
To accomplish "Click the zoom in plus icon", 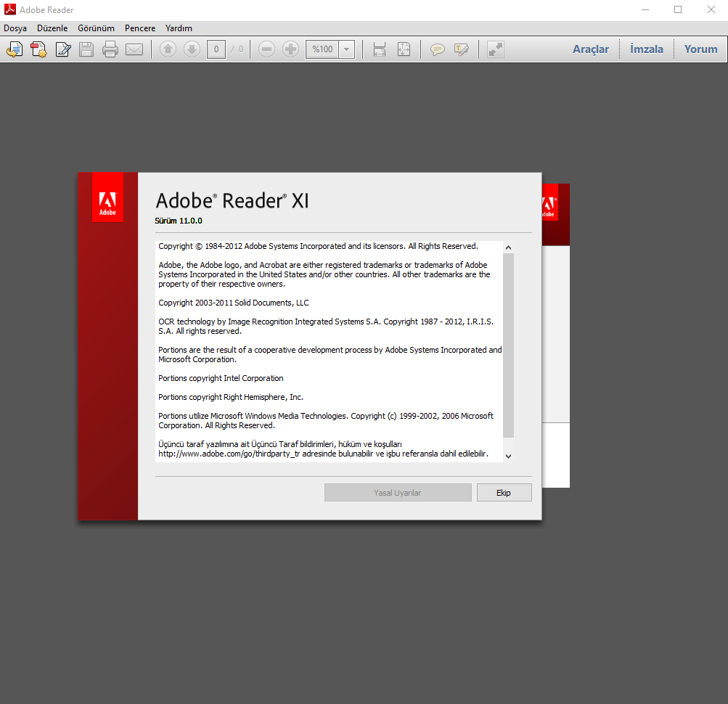I will (290, 49).
